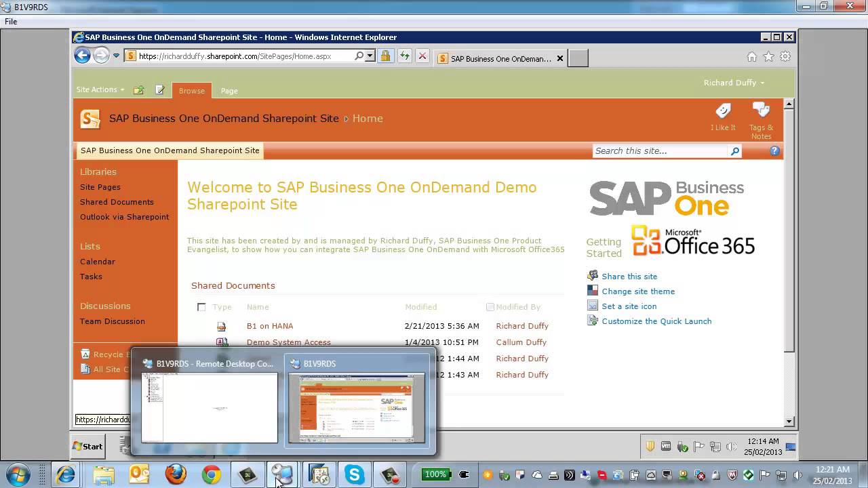Click the I Like It tag icon
Viewport: 868px width, 488px height.
(x=723, y=117)
